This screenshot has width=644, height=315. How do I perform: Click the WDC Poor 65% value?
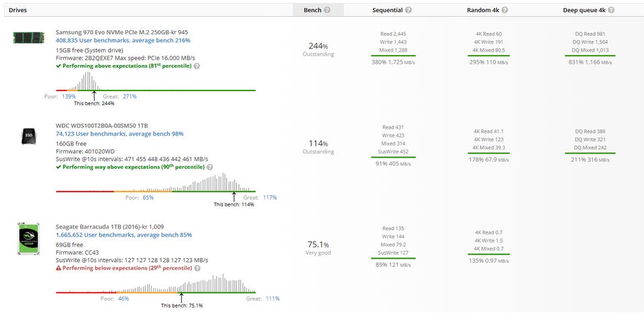coord(148,198)
